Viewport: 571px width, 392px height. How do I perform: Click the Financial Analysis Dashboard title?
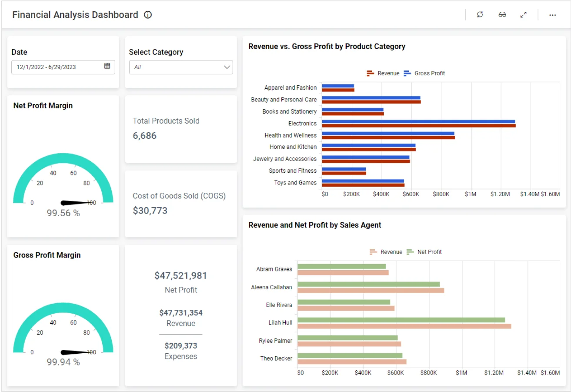[75, 15]
